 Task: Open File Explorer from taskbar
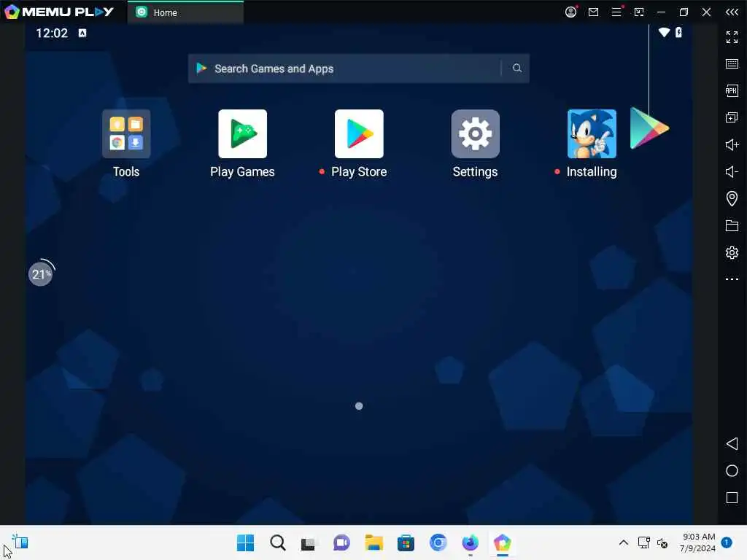pyautogui.click(x=374, y=542)
